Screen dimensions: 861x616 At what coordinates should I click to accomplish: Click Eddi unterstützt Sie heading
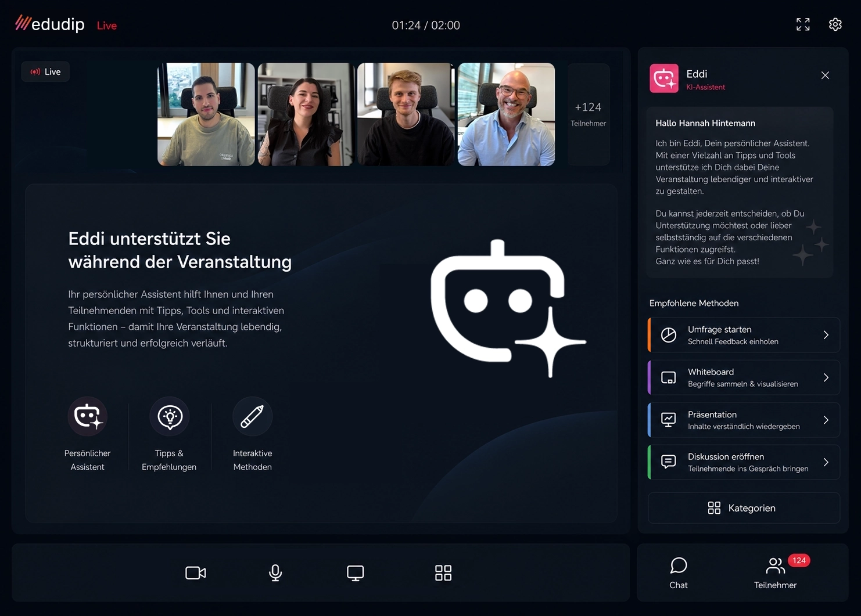(180, 250)
